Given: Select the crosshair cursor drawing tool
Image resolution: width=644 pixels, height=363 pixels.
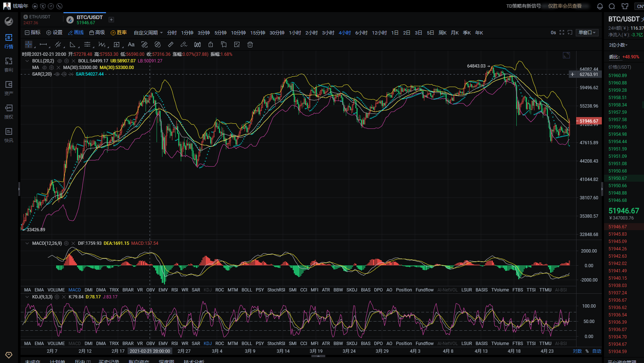Looking at the screenshot, I should pyautogui.click(x=28, y=44).
